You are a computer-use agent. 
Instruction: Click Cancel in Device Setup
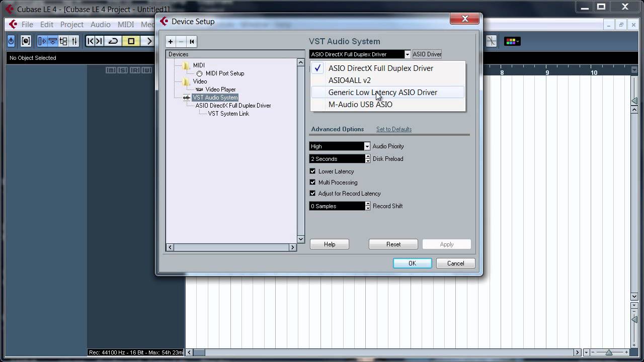coord(456,263)
